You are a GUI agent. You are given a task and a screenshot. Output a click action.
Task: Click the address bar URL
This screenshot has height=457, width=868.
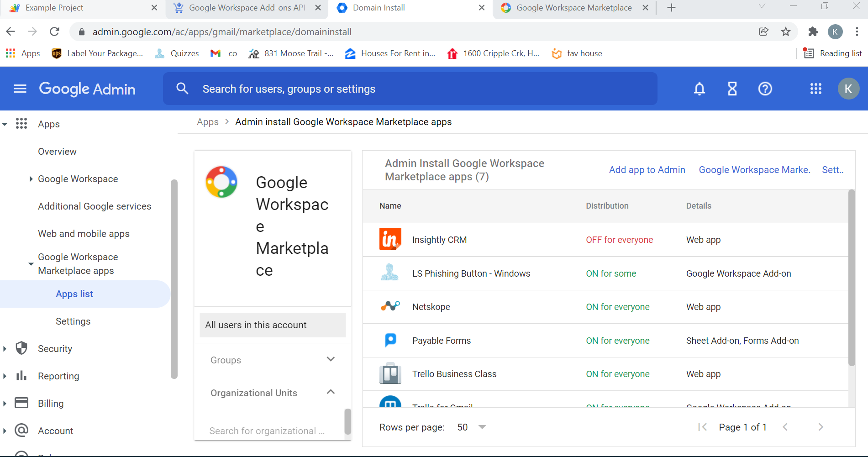click(x=222, y=32)
